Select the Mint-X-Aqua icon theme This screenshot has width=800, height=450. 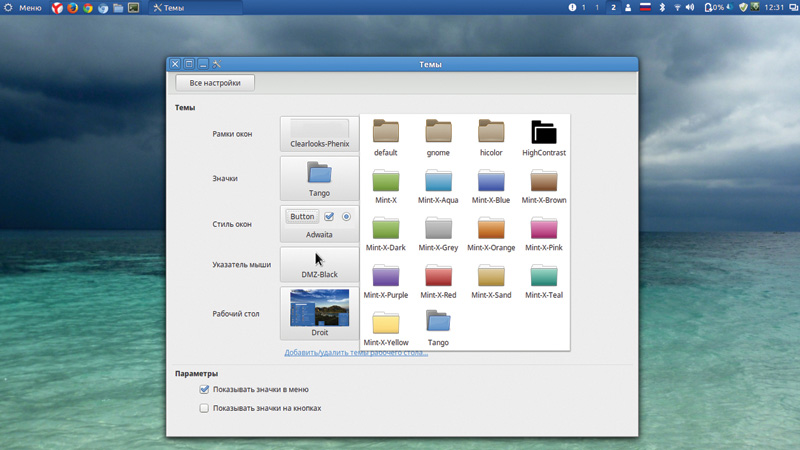438,185
